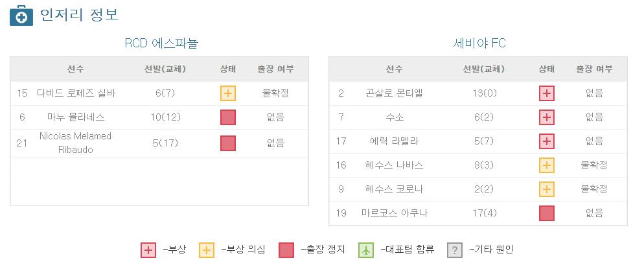Click the red plus 부상 legend icon

tap(148, 250)
